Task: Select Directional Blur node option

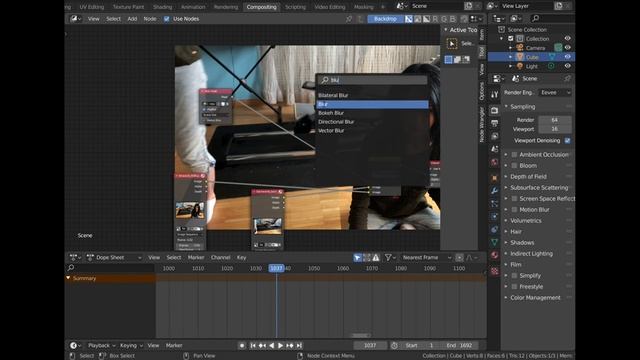Action: pyautogui.click(x=336, y=122)
